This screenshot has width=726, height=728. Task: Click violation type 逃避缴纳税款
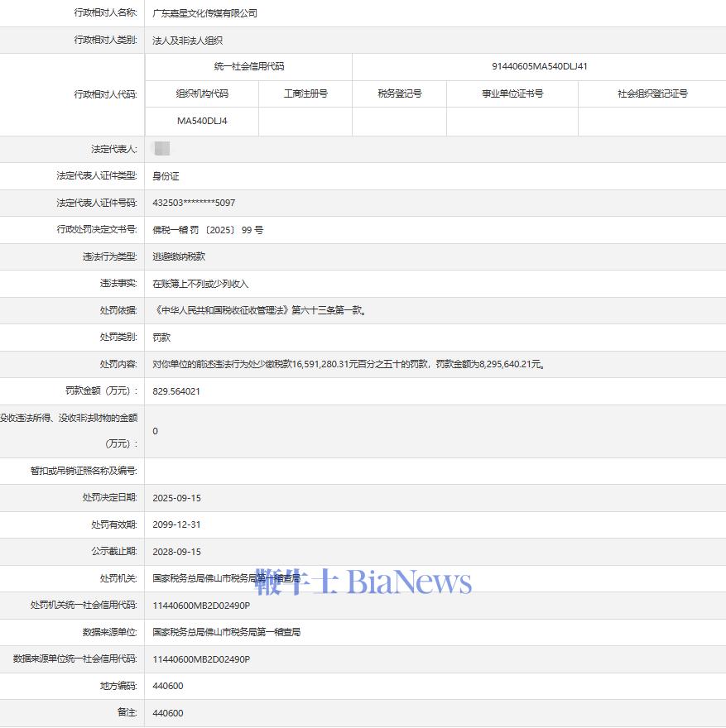(179, 256)
